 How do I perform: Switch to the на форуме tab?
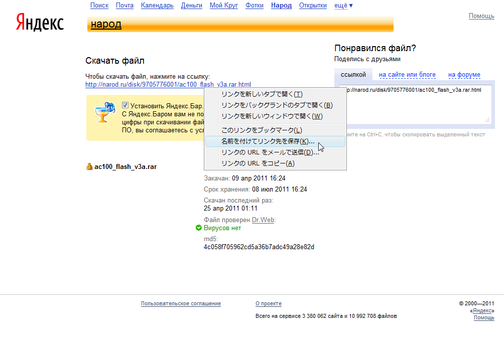[464, 75]
